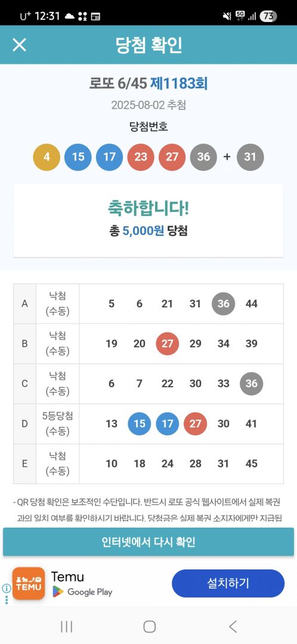Tap the yellow winning ball number 4
Viewport: 297px width, 644px height.
tap(47, 157)
